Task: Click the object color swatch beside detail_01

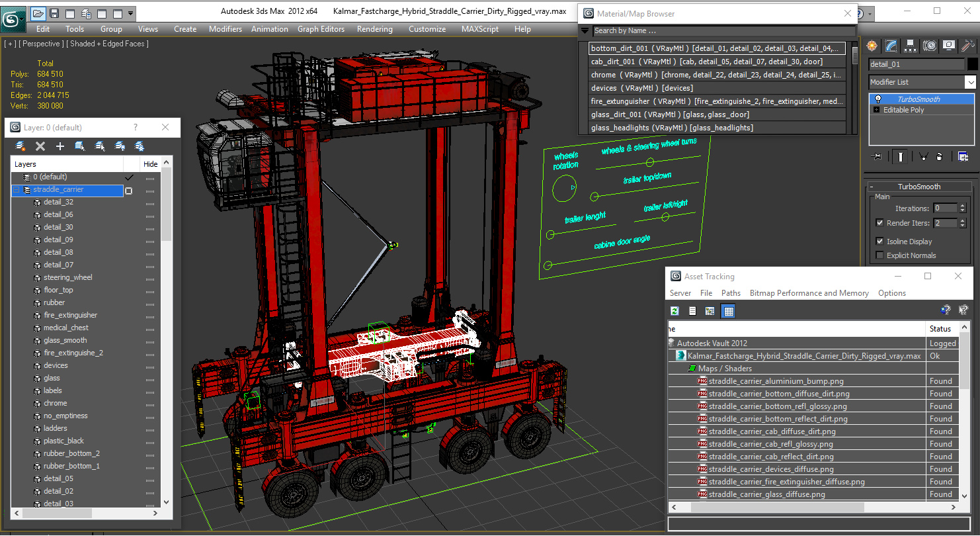Action: point(972,64)
